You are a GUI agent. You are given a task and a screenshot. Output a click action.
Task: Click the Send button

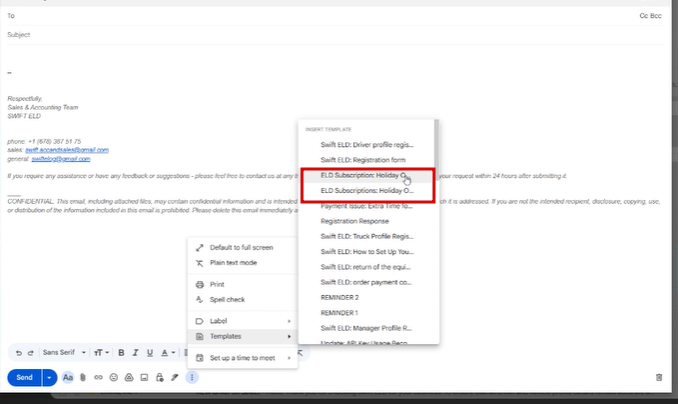[24, 378]
